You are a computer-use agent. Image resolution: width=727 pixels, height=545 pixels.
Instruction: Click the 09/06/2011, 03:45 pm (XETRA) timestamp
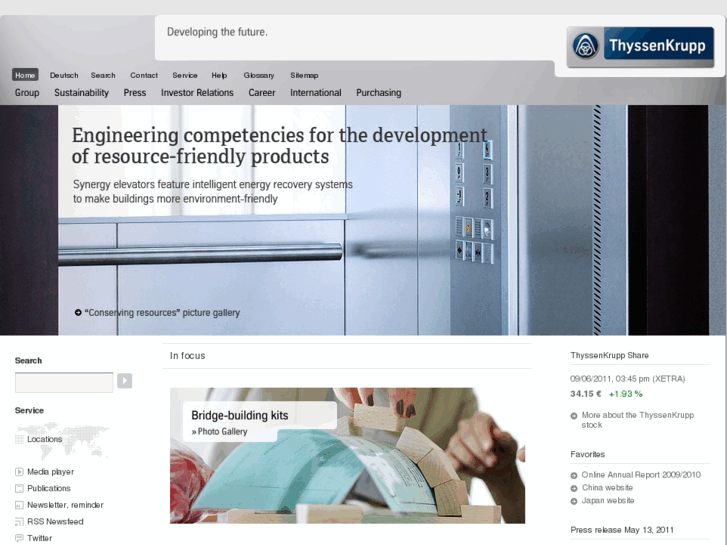point(628,379)
